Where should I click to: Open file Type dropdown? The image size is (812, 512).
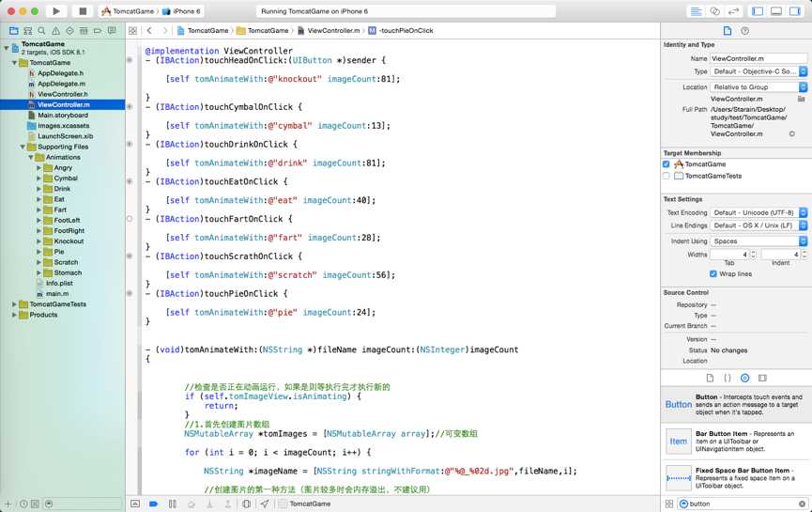coord(758,71)
